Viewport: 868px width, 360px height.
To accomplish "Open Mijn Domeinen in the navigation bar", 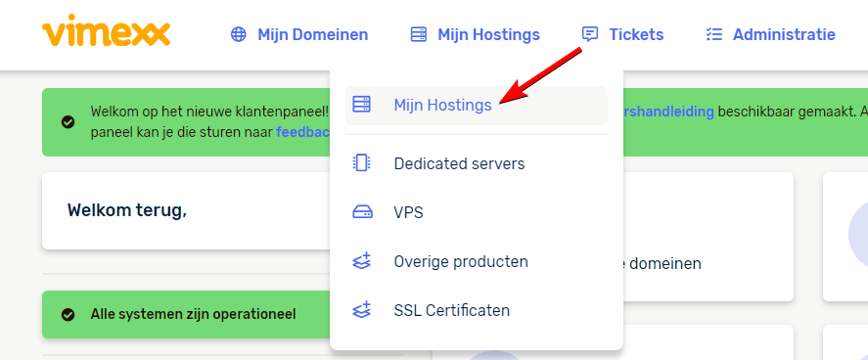I will point(299,35).
